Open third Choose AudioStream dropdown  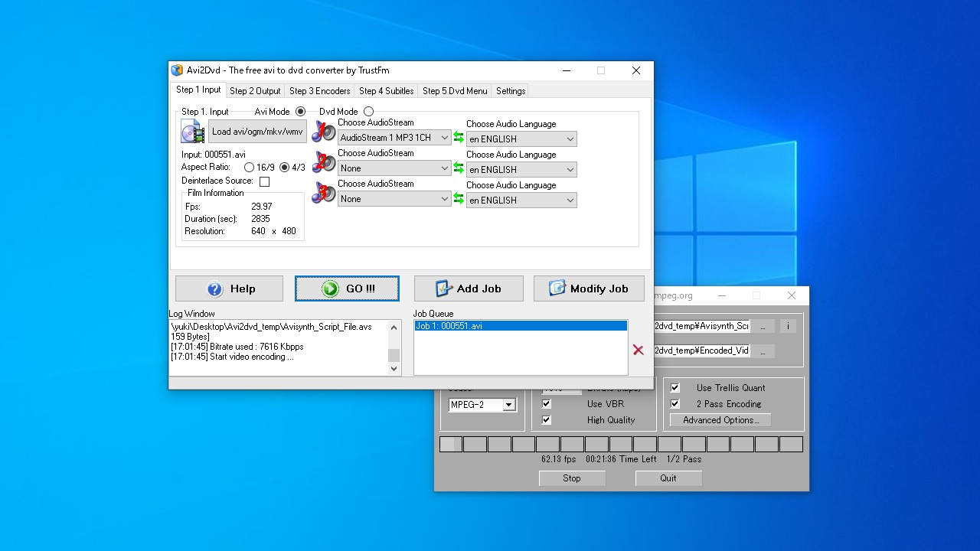395,199
